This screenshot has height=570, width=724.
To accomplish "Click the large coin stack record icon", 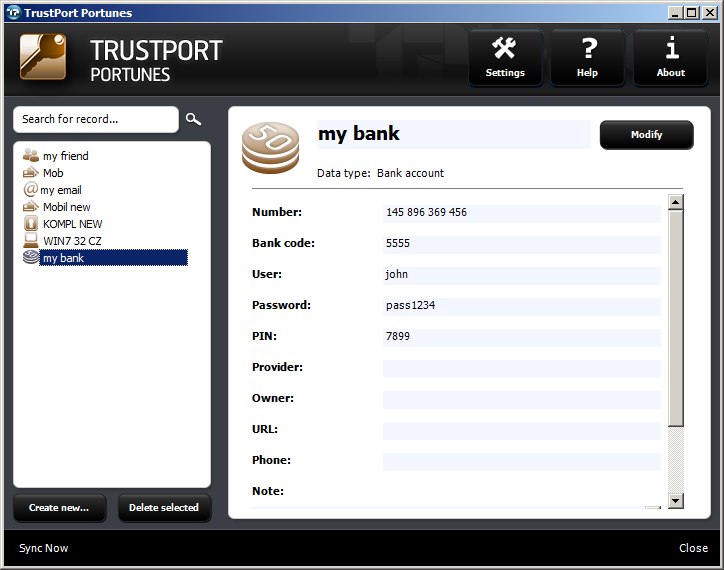I will pos(270,148).
